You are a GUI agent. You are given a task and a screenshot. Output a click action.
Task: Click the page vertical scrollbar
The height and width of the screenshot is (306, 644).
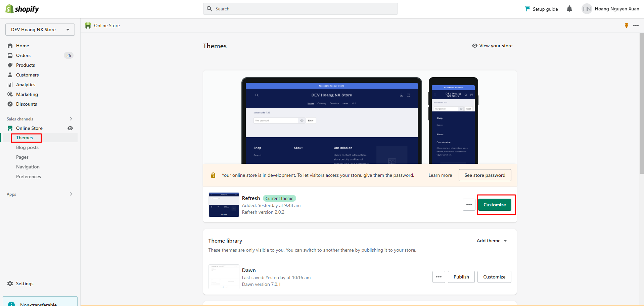pyautogui.click(x=642, y=103)
